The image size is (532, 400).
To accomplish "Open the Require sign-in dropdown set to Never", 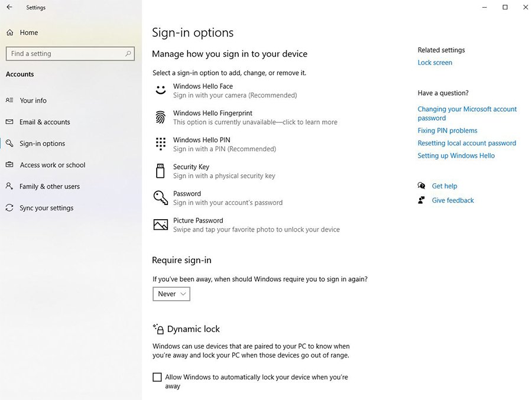I will [171, 294].
